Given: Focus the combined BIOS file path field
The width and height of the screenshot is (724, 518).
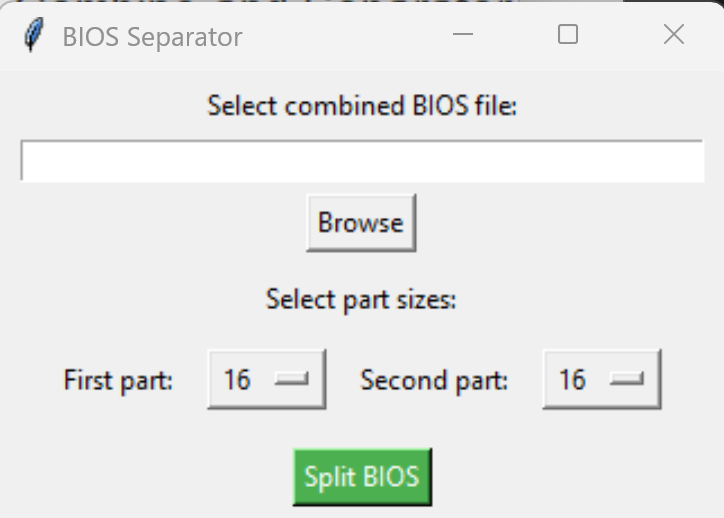Looking at the screenshot, I should [x=362, y=161].
